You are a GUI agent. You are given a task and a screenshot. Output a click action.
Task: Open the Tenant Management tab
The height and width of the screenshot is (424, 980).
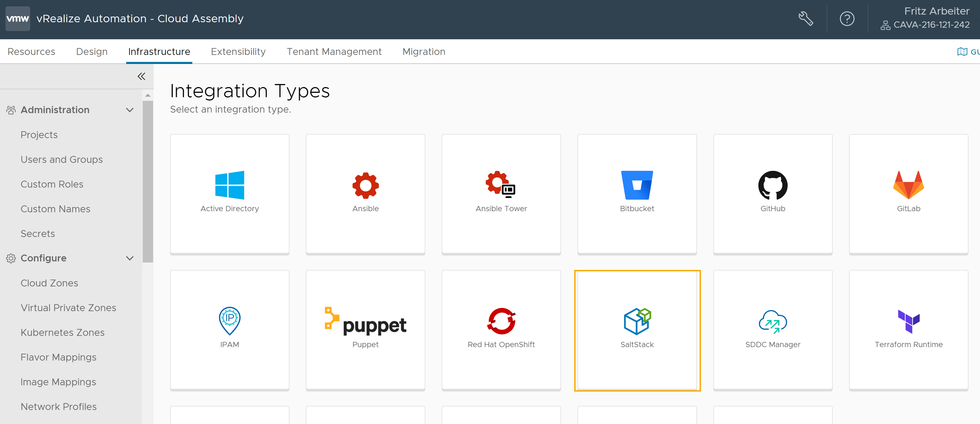pyautogui.click(x=334, y=51)
